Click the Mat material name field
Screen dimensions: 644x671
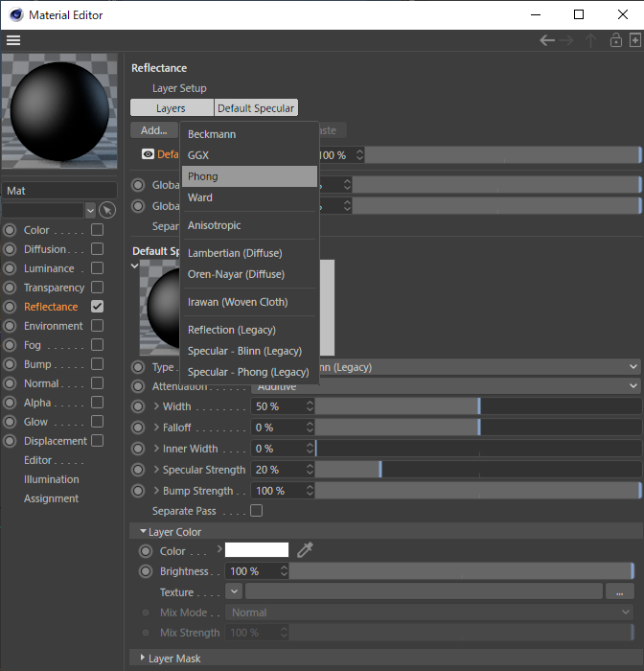click(59, 191)
